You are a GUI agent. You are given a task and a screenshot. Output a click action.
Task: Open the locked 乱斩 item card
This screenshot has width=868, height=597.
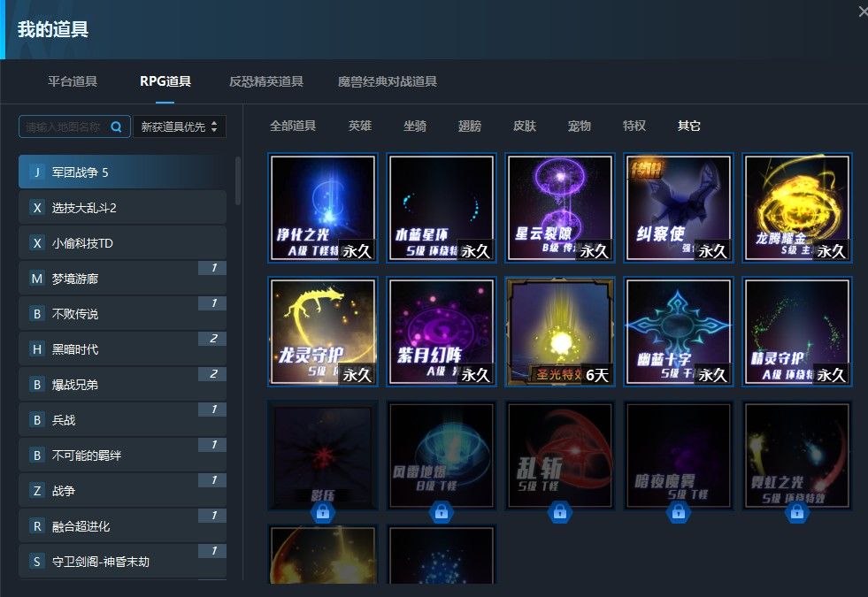560,455
